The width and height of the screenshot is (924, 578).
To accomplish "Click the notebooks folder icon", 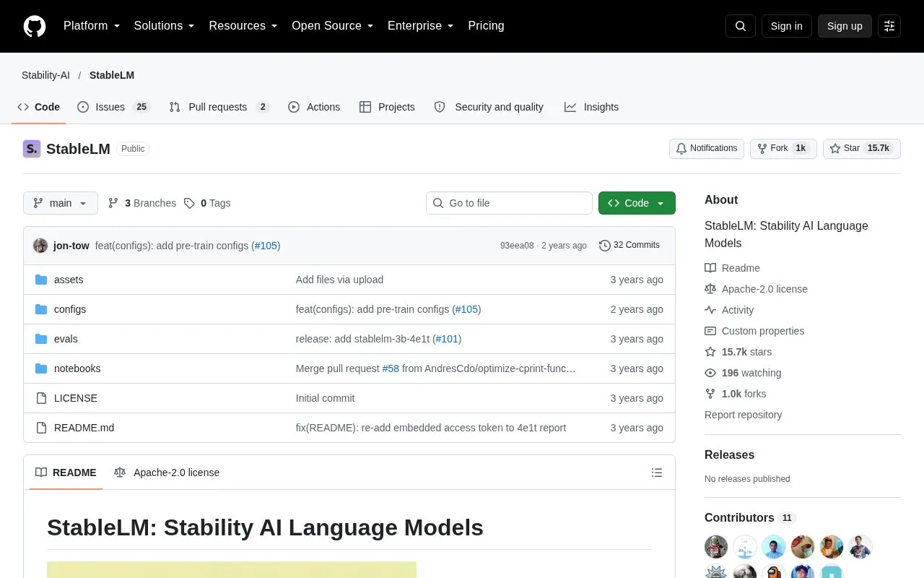I will point(41,368).
